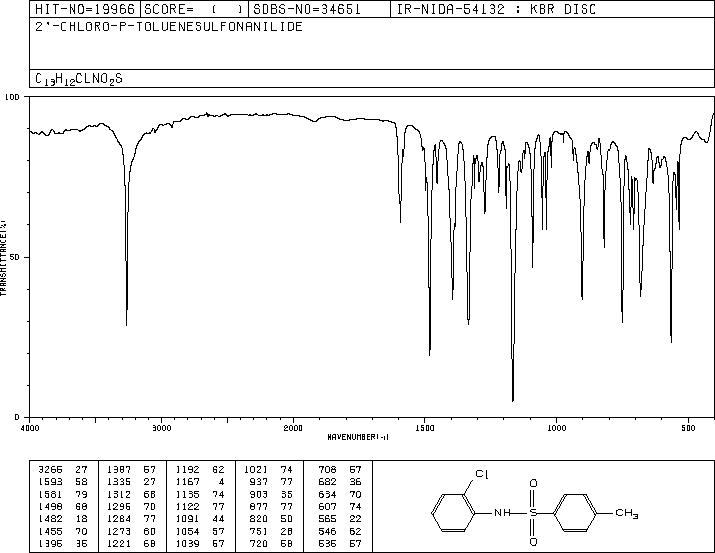Click the HIT-NO=19966 header cell

pyautogui.click(x=85, y=9)
